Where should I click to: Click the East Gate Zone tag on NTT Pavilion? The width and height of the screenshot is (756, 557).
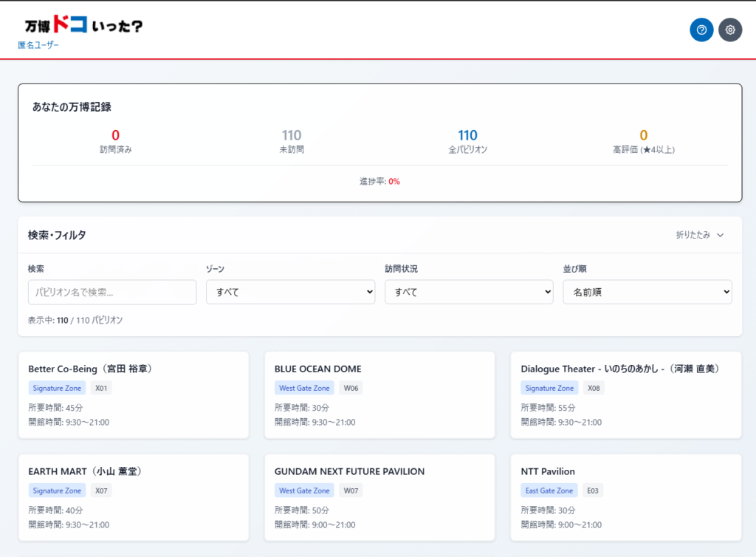pyautogui.click(x=549, y=491)
